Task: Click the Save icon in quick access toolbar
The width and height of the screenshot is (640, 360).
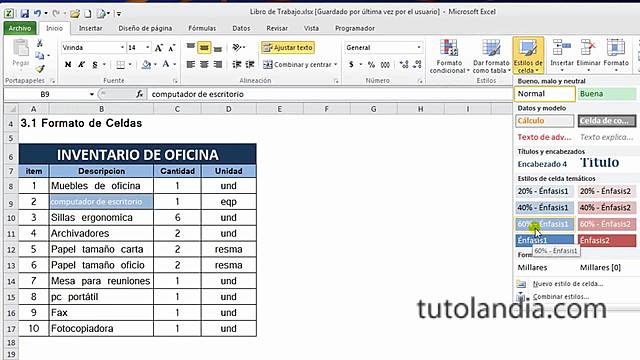Action: pyautogui.click(x=24, y=13)
